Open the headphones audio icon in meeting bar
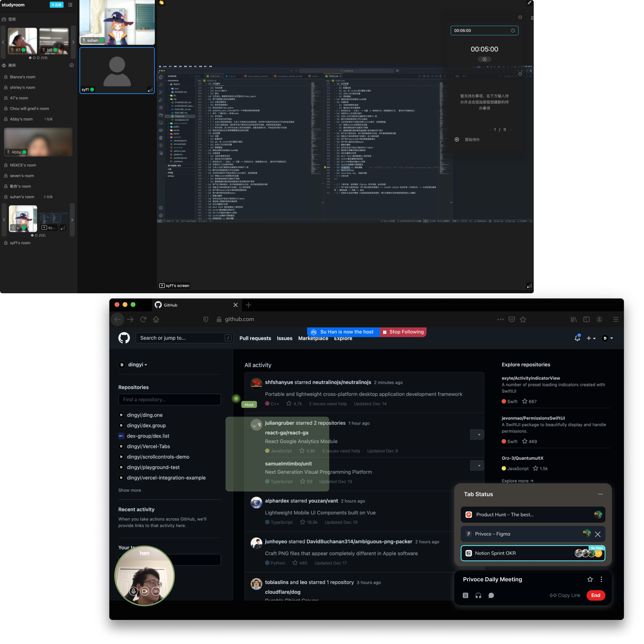This screenshot has height=644, width=644. click(478, 595)
